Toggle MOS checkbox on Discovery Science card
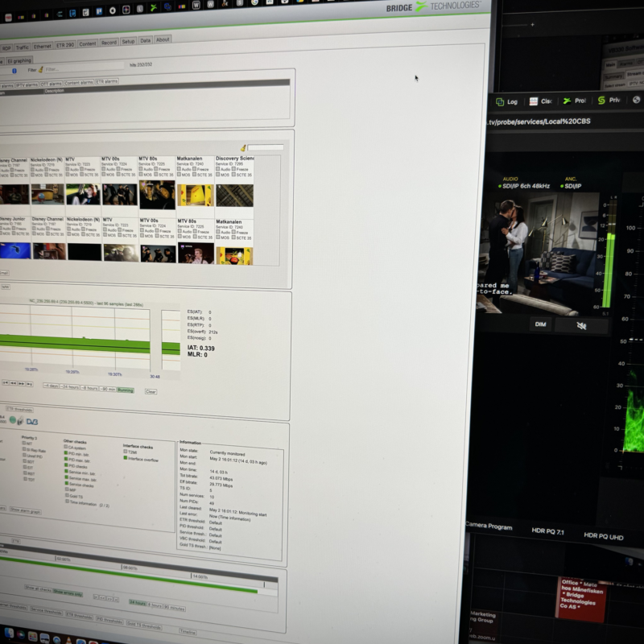The width and height of the screenshot is (644, 644). (x=218, y=174)
